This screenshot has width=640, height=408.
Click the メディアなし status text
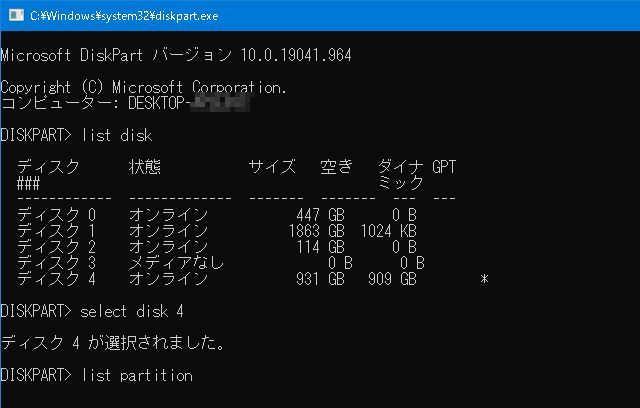pos(176,263)
